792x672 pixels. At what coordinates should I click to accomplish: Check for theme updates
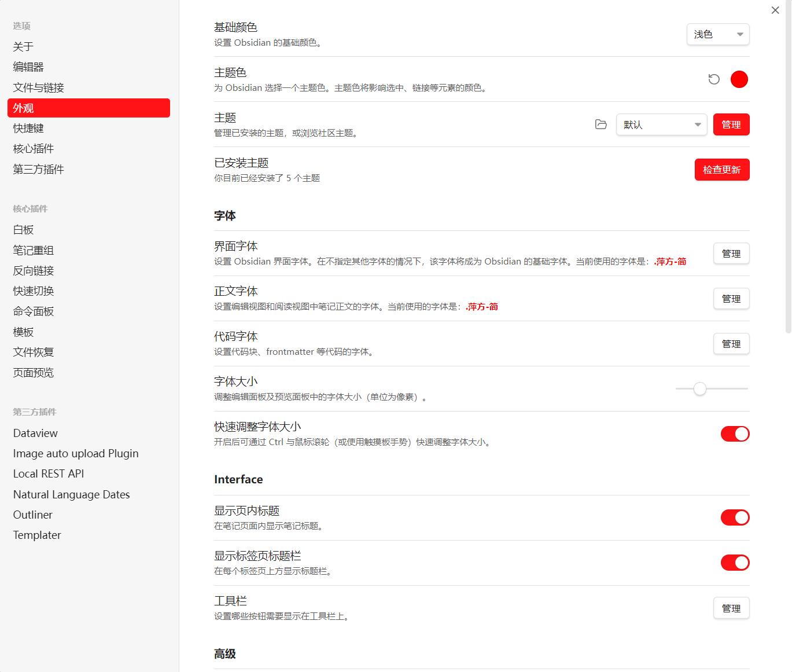[722, 170]
